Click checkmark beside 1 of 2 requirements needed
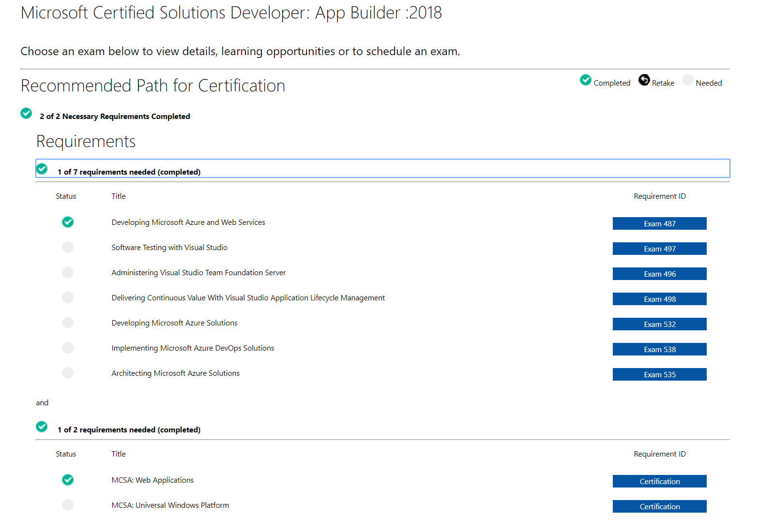The image size is (759, 532). [42, 427]
